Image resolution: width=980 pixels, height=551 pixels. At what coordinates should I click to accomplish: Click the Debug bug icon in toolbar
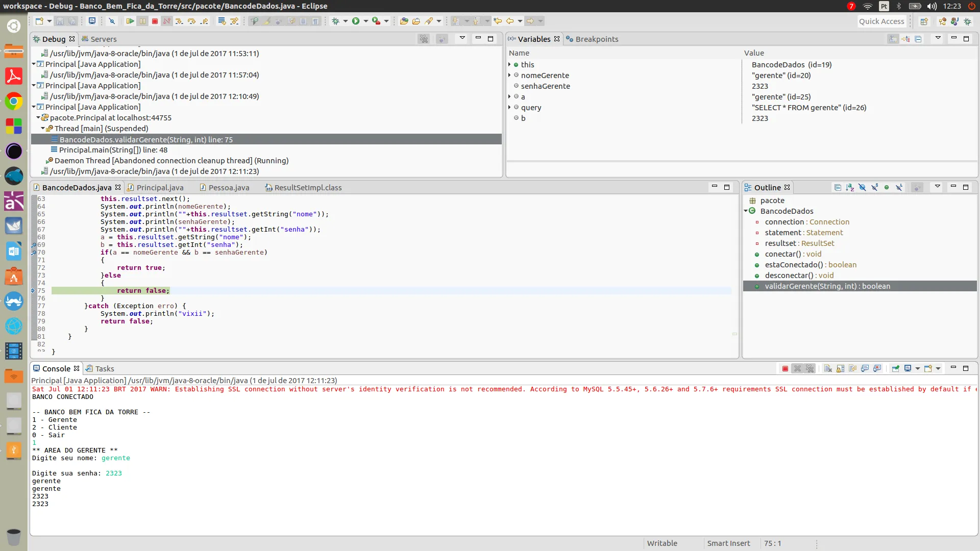[335, 21]
